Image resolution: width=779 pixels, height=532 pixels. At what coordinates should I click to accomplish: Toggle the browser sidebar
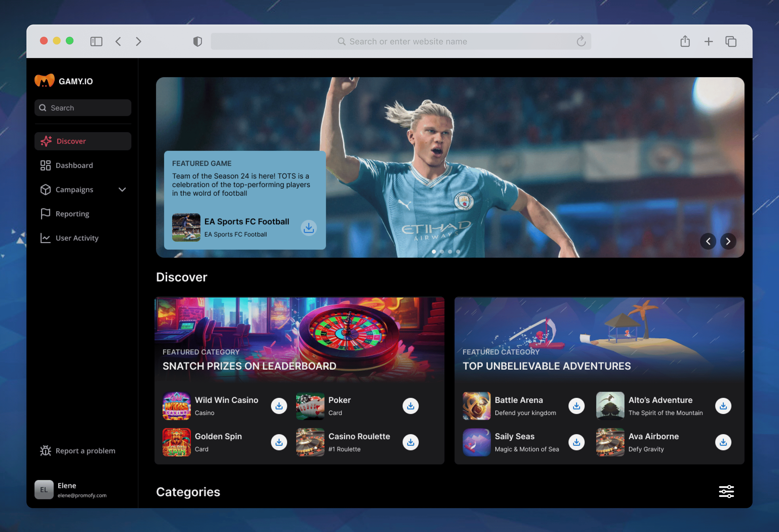[96, 41]
